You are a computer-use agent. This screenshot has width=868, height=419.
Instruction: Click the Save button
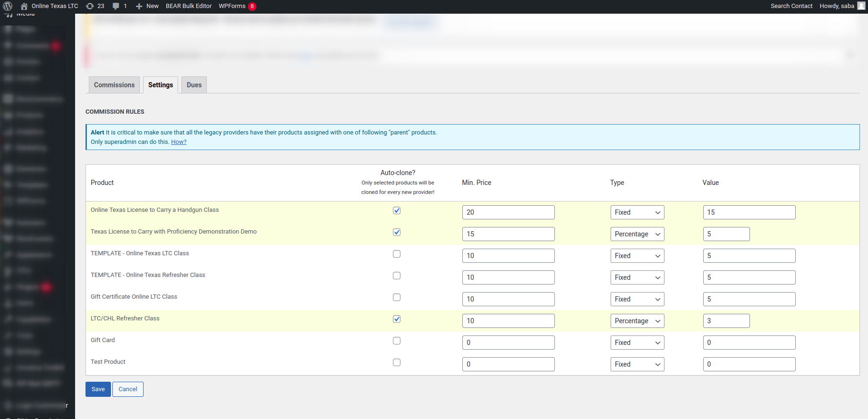click(x=98, y=389)
